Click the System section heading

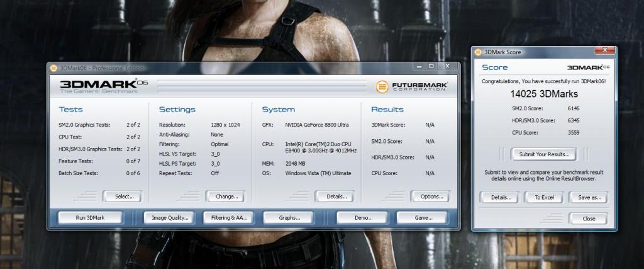point(279,110)
